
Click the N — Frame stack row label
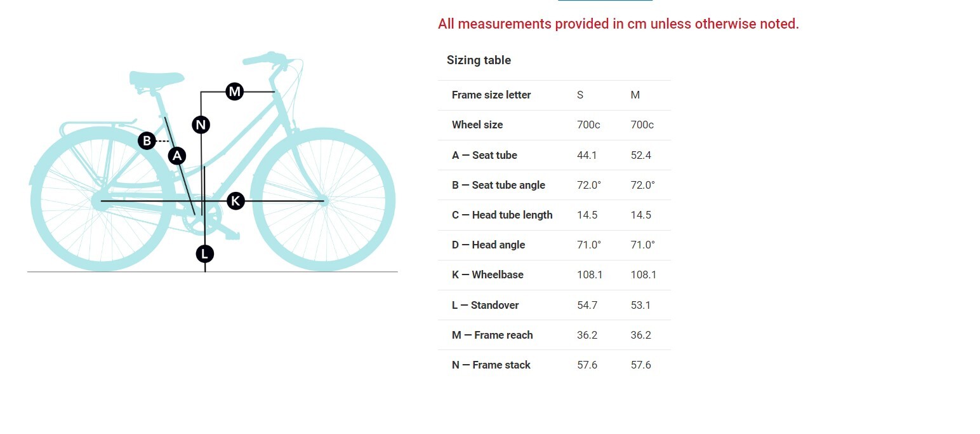pyautogui.click(x=491, y=365)
